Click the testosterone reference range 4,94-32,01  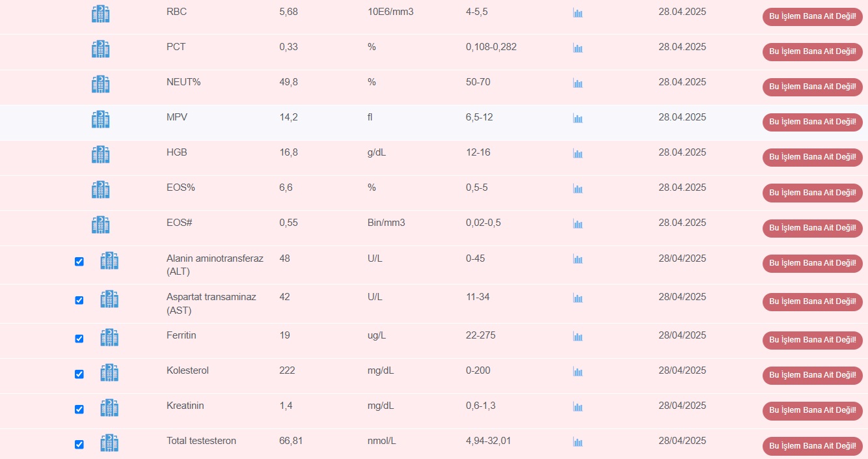coord(489,441)
